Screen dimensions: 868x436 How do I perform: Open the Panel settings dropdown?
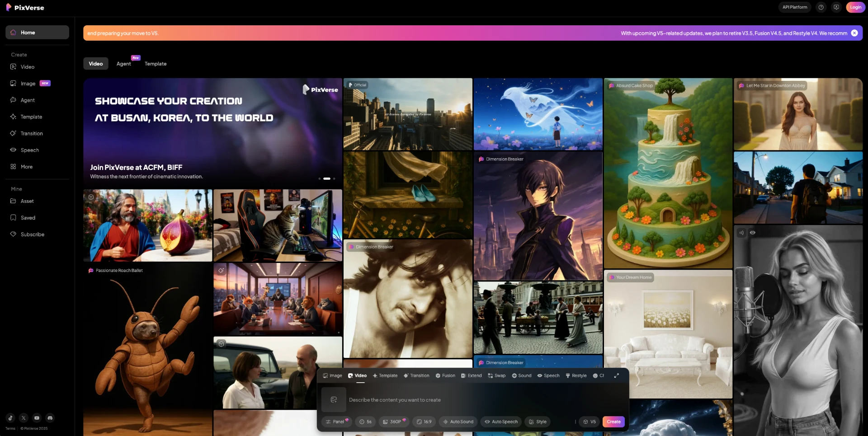(x=336, y=422)
